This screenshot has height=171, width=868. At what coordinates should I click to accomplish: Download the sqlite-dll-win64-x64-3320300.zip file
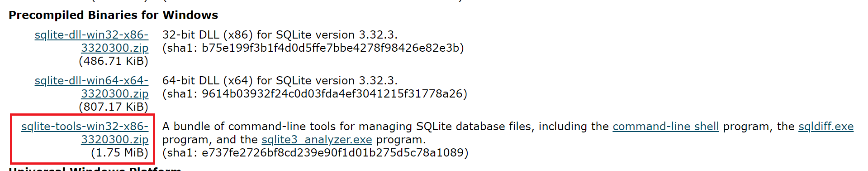pos(91,87)
